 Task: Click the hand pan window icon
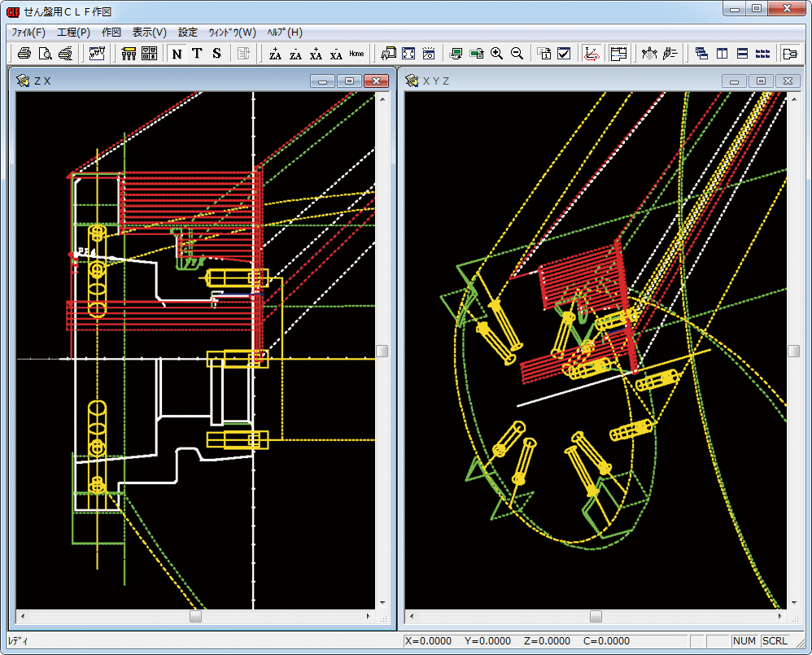[388, 54]
